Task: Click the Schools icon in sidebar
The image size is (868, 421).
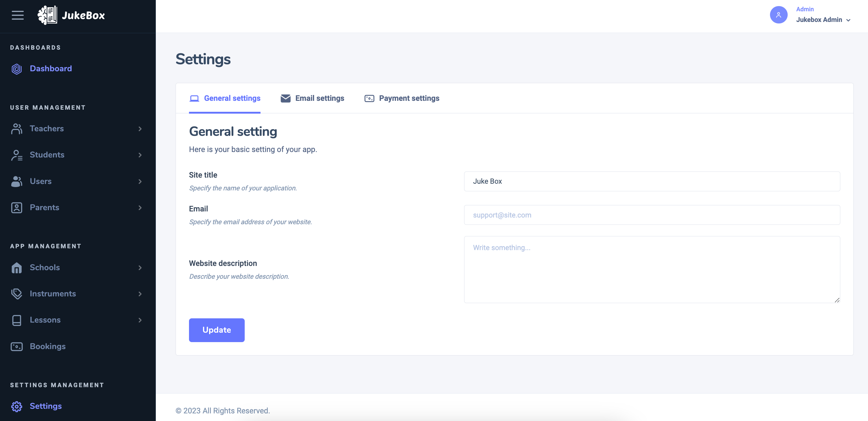Action: point(16,267)
